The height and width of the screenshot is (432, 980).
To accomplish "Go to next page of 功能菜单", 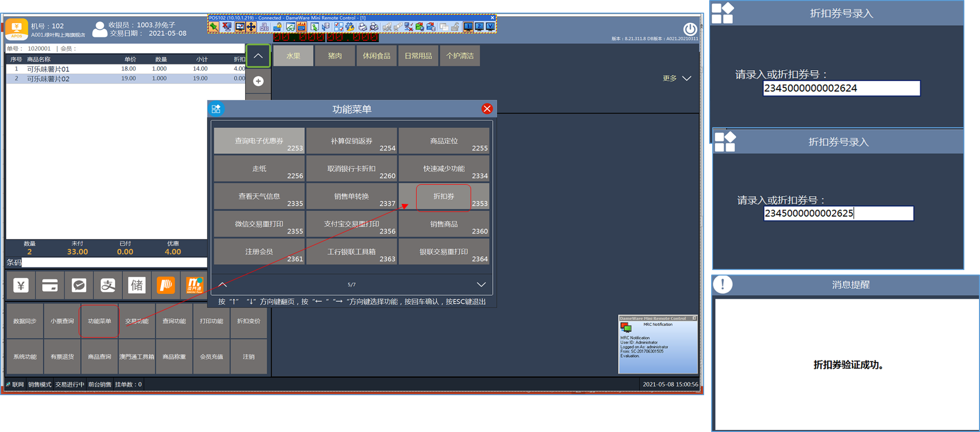I will tap(481, 285).
